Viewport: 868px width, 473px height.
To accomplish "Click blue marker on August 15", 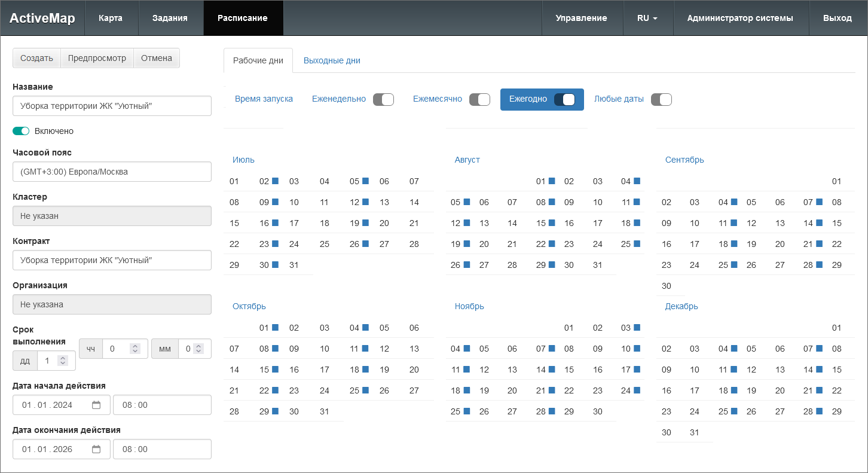I will (x=552, y=222).
